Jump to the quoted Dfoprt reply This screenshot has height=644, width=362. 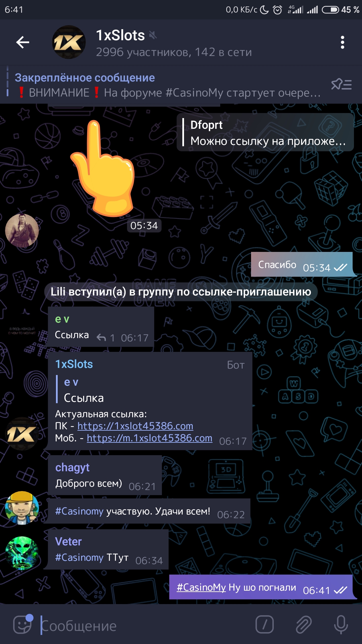tap(265, 132)
